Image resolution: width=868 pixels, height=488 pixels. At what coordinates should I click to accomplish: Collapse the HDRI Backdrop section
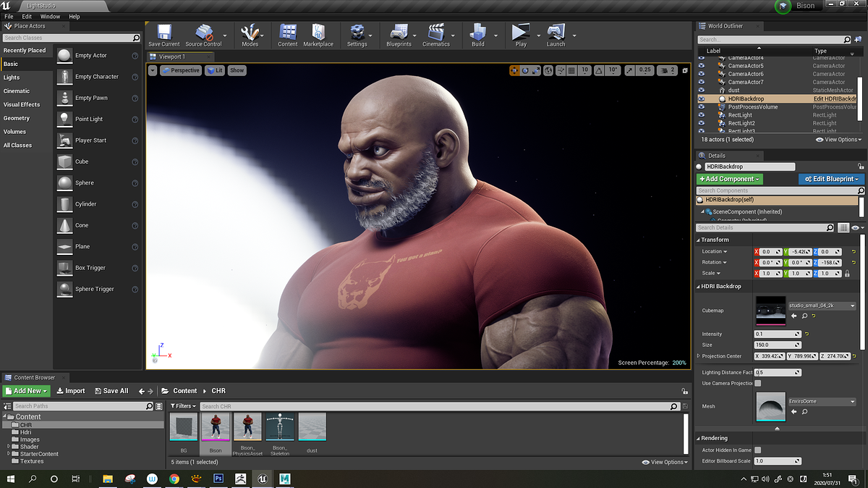699,286
